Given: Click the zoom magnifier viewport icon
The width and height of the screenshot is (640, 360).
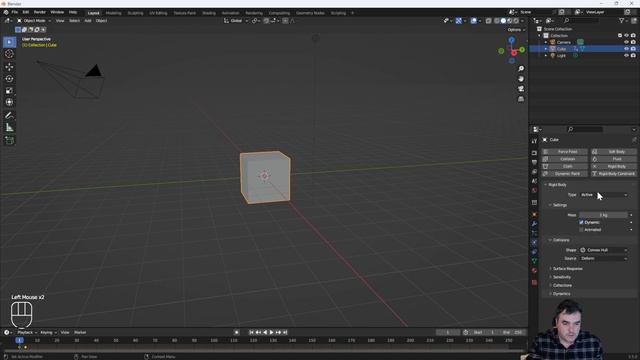Looking at the screenshot, I should pos(521,69).
